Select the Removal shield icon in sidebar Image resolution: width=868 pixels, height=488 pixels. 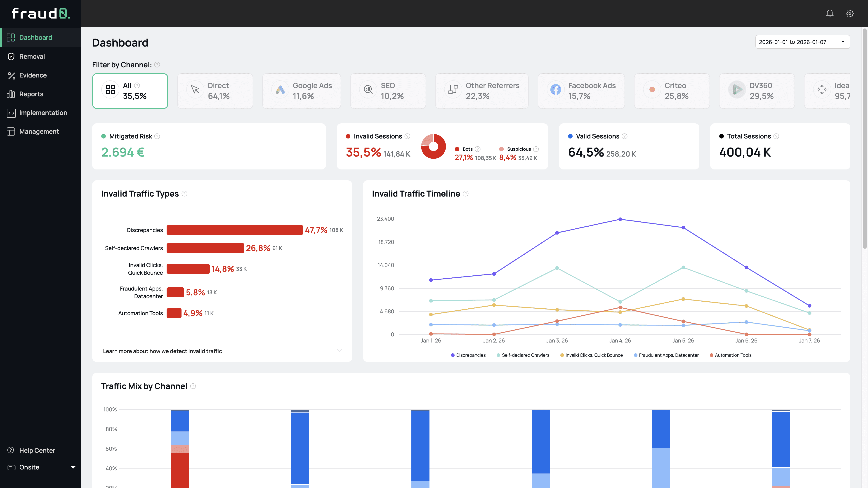(11, 56)
